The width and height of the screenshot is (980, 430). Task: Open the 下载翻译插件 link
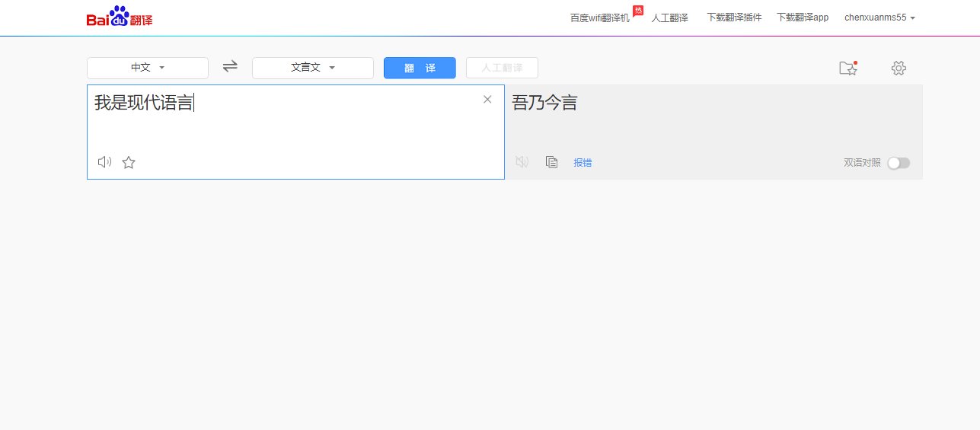(x=734, y=18)
